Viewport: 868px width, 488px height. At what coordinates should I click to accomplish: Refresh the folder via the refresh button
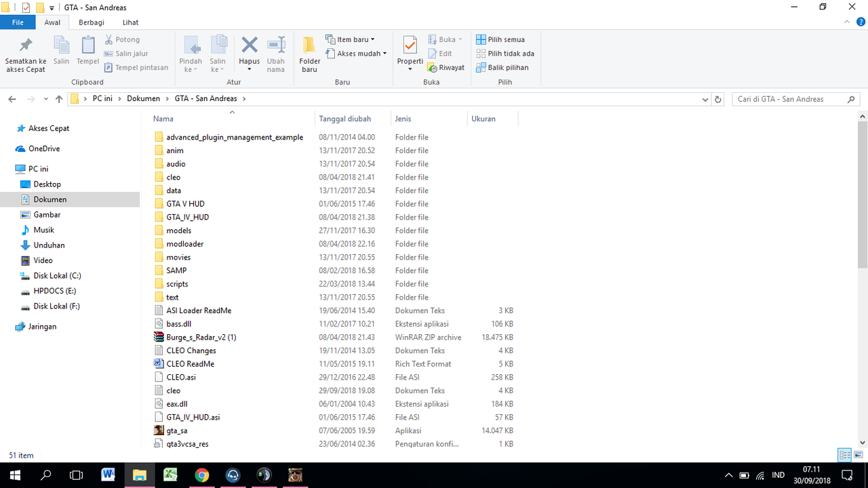pyautogui.click(x=719, y=99)
